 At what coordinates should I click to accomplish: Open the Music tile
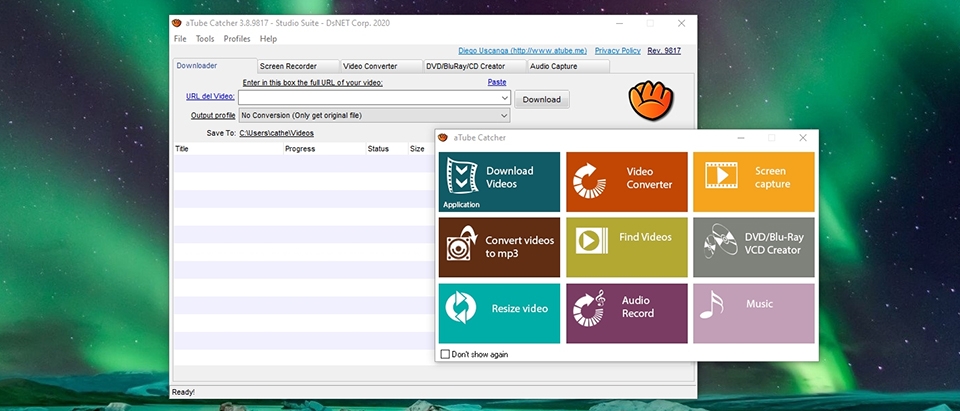pyautogui.click(x=753, y=313)
